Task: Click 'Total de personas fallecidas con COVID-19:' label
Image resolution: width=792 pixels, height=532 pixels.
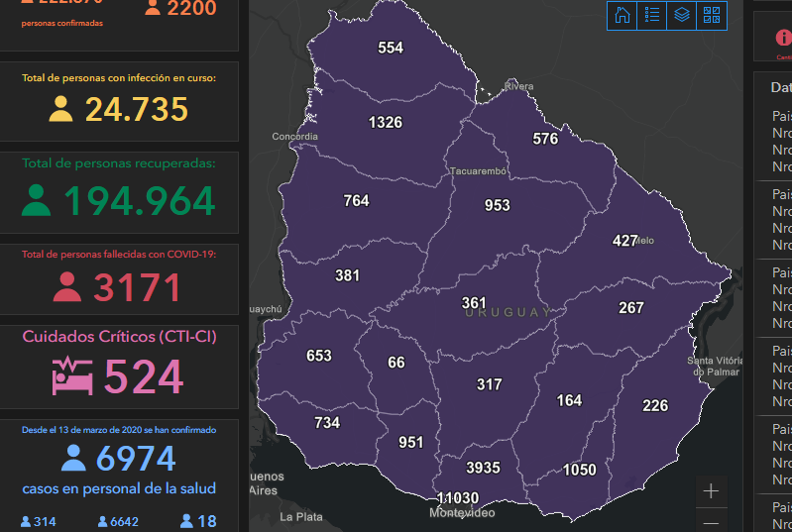Action: pos(119,255)
